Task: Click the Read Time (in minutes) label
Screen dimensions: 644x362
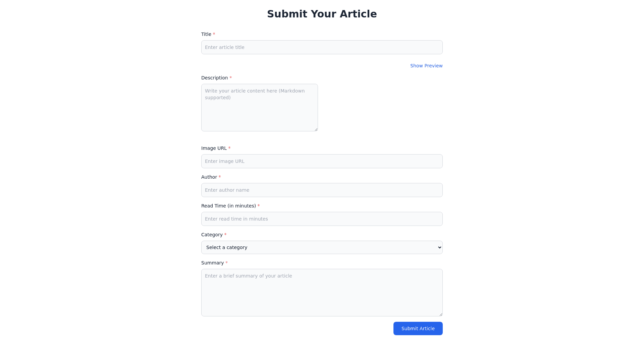Action: 228,206
